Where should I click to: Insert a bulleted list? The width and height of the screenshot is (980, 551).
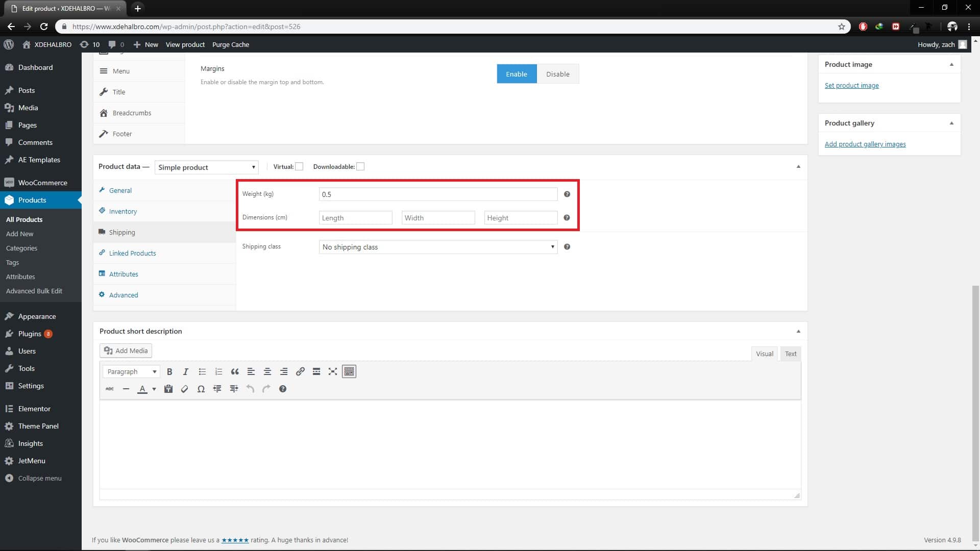pos(202,371)
